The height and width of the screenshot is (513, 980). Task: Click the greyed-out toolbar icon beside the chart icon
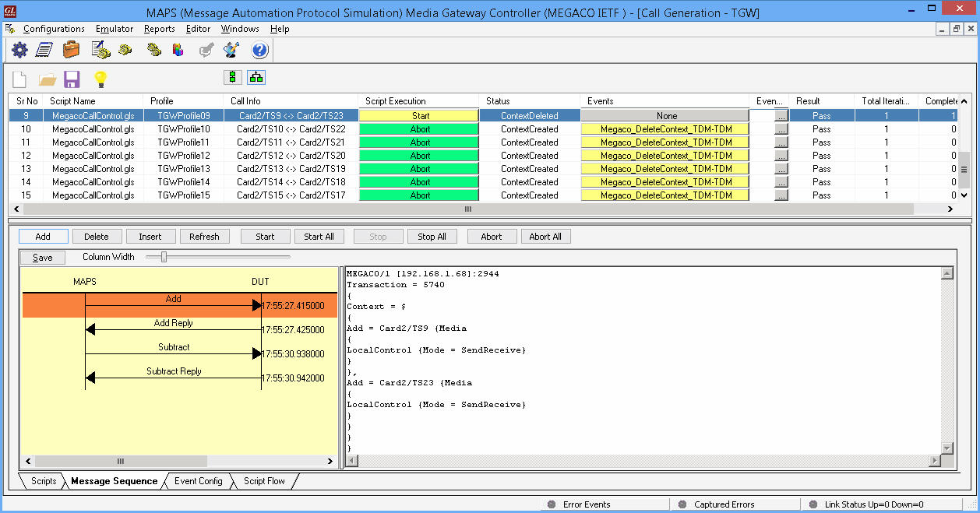click(206, 50)
